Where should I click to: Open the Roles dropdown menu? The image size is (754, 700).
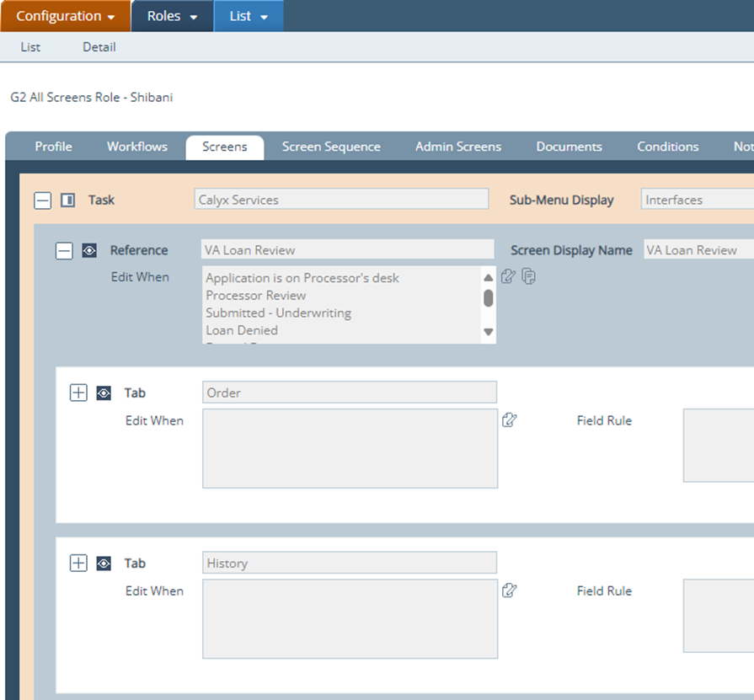point(172,16)
